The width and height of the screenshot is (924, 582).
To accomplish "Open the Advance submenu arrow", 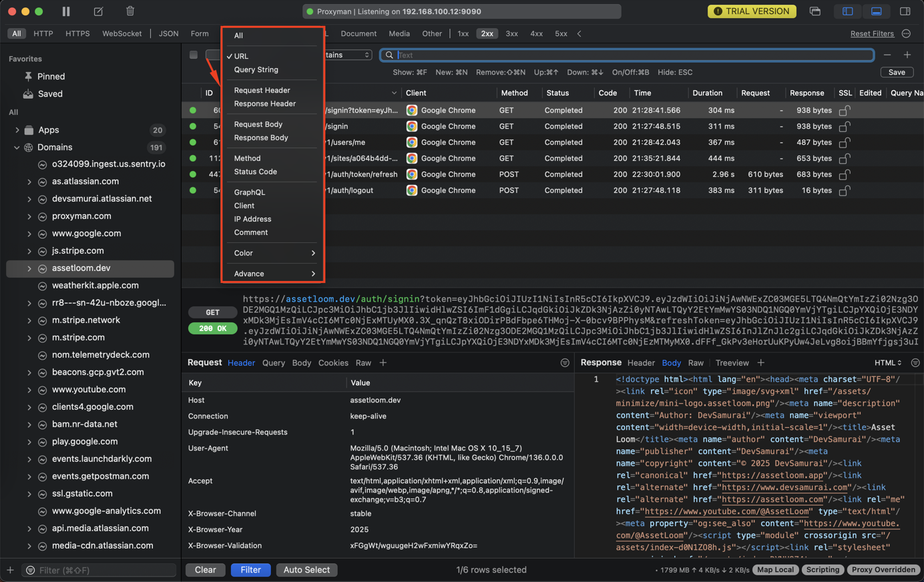I will tap(313, 274).
